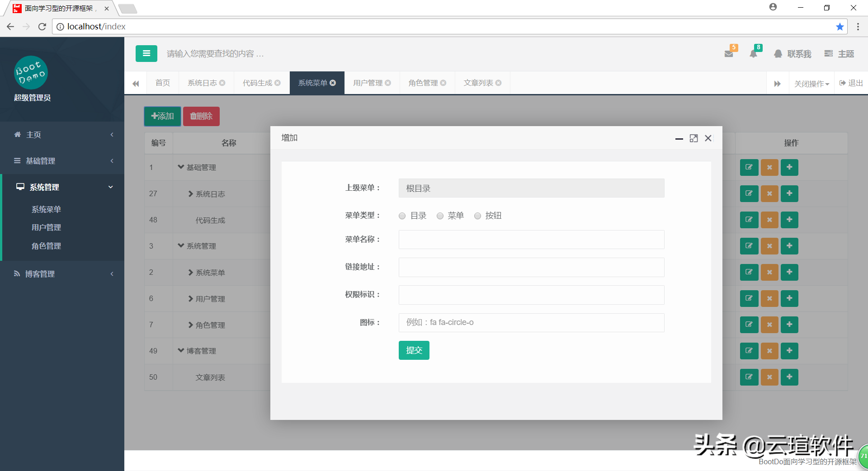
Task: Open the 主题 theme settings
Action: tap(839, 54)
